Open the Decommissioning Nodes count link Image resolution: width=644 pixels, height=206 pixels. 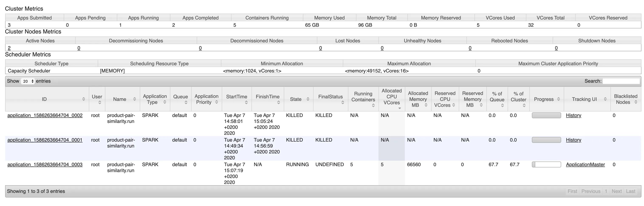(x=79, y=48)
